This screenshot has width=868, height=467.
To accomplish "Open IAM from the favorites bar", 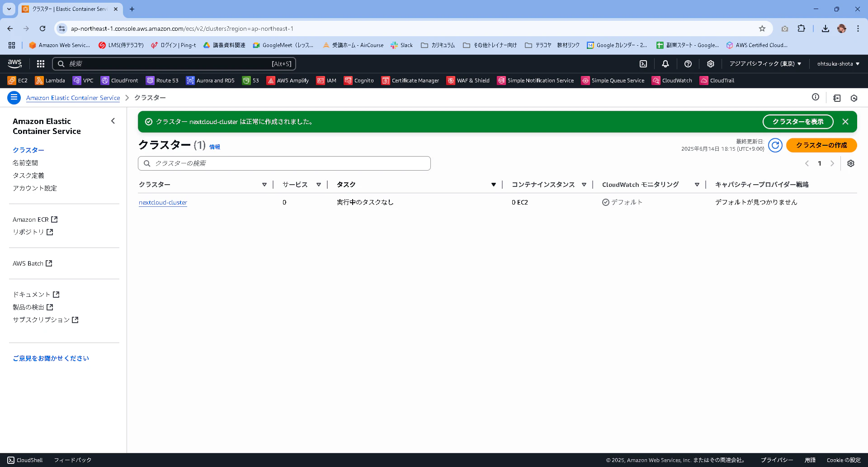I will (326, 81).
